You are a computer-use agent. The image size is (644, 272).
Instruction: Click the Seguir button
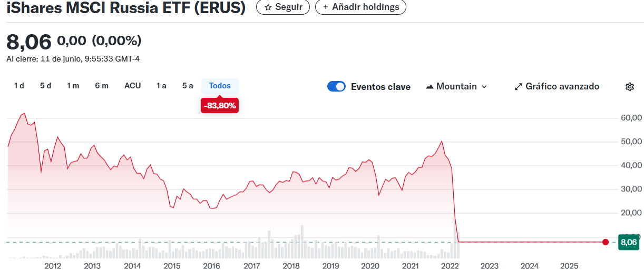click(283, 7)
